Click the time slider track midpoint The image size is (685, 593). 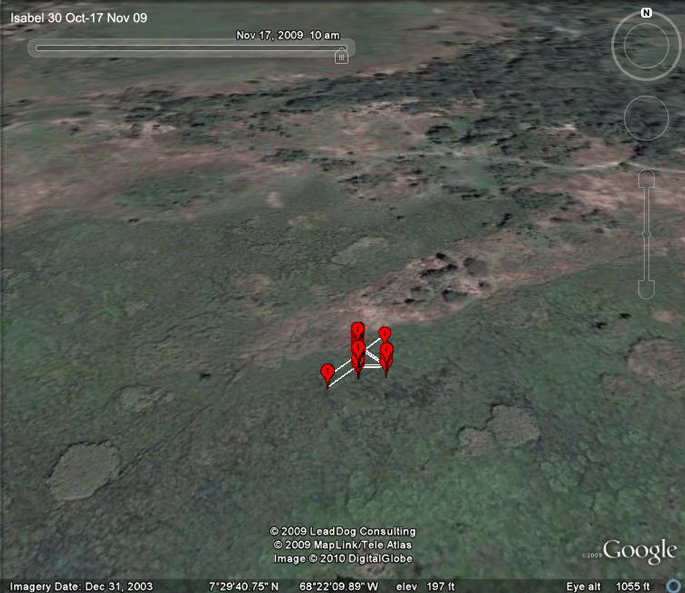coord(191,48)
